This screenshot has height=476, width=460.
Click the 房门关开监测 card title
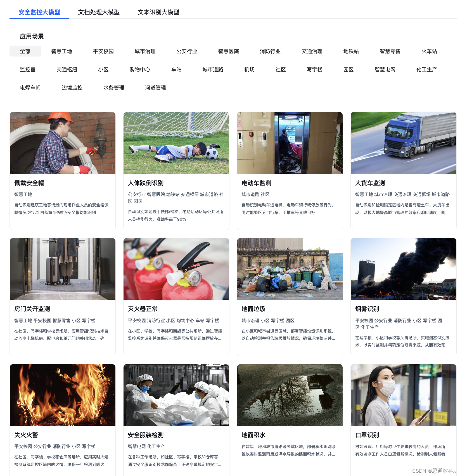point(32,309)
